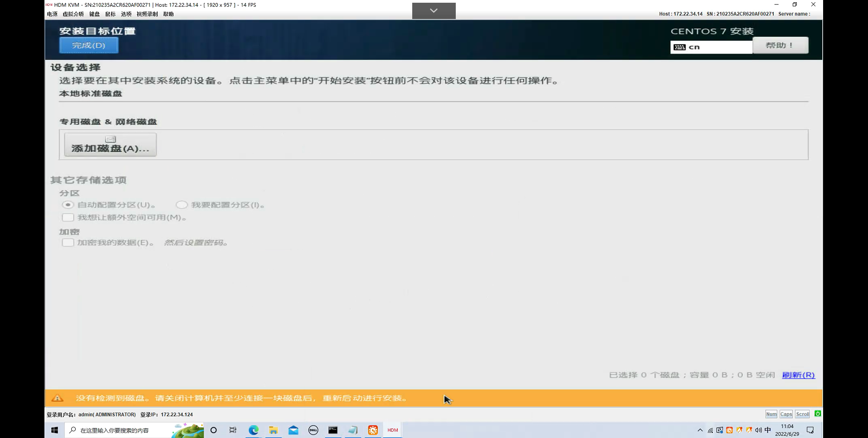Click the 完成(D) done button
Viewport: 868px width, 438px height.
click(x=89, y=45)
